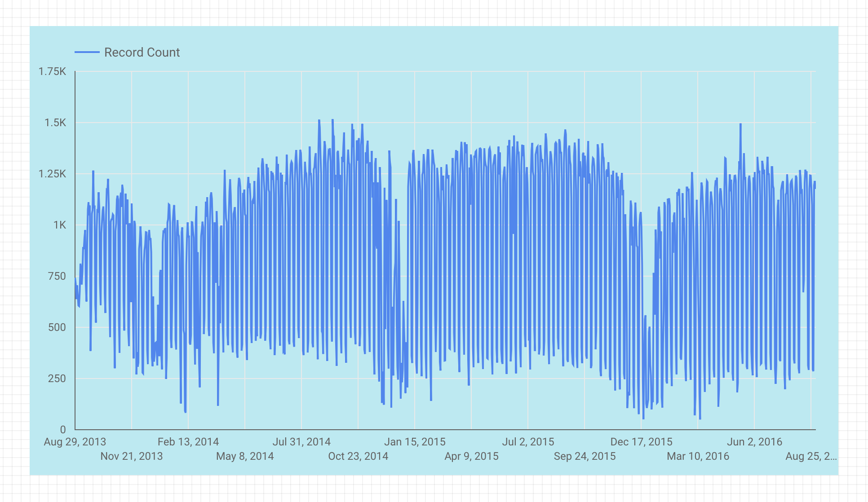Click the Apr 9, 2015 date label
868x502 pixels.
(x=471, y=456)
